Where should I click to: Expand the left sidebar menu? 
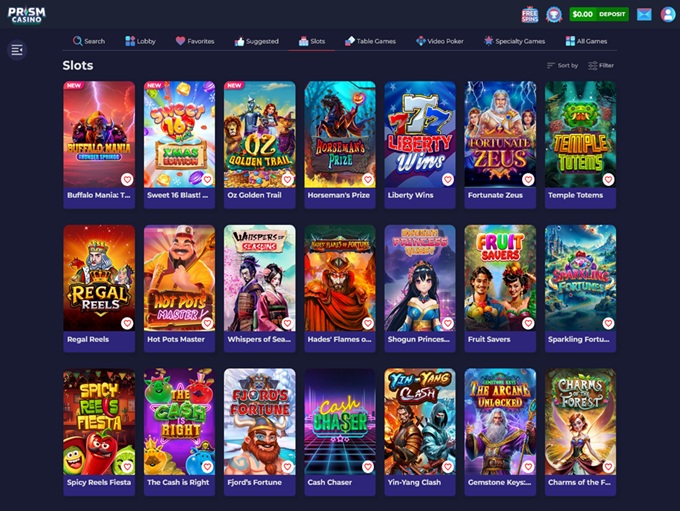tap(17, 50)
